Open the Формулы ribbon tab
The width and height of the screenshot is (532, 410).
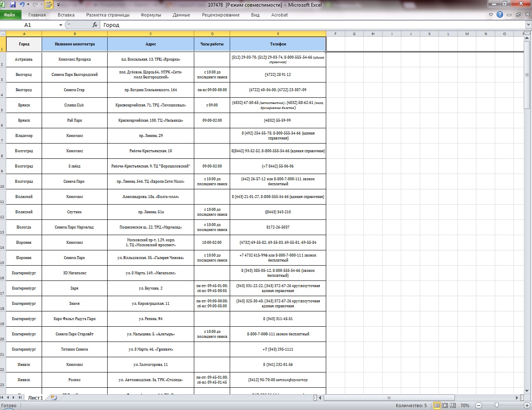click(x=151, y=15)
